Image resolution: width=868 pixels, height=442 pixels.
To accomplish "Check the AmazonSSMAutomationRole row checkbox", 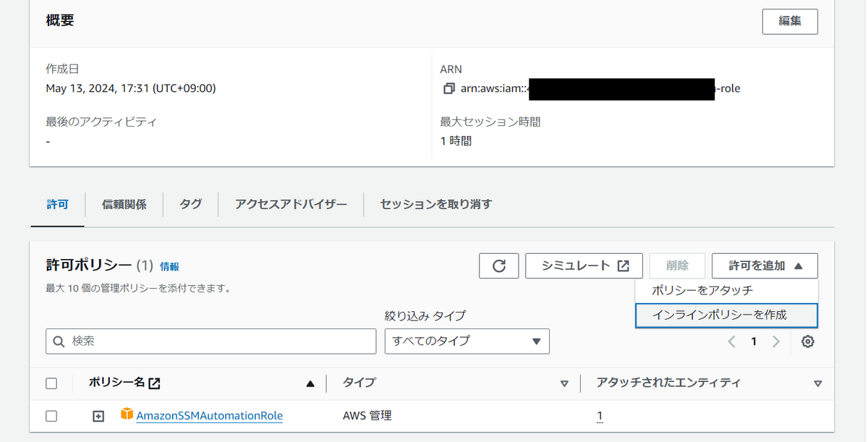I will [51, 416].
